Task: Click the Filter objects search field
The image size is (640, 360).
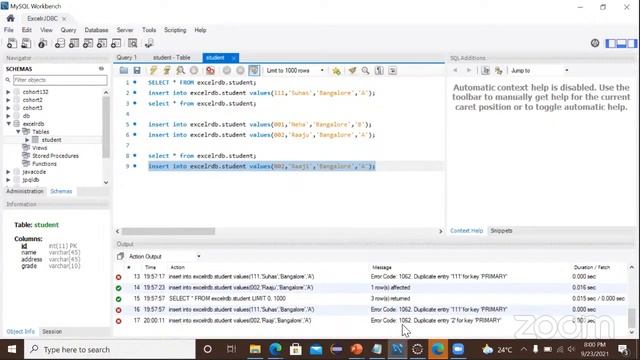Action: (x=60, y=80)
